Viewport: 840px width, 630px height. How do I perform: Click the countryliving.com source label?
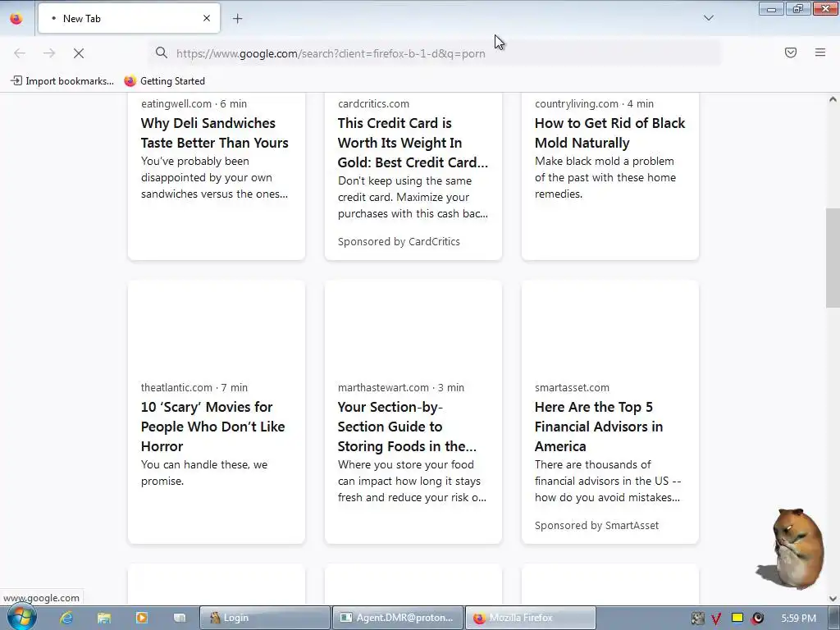(x=577, y=104)
